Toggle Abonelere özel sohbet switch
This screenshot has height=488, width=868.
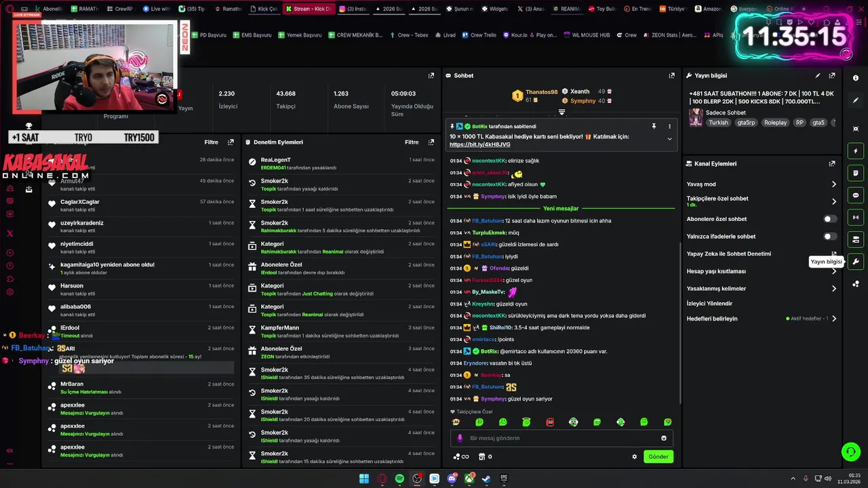(x=829, y=219)
